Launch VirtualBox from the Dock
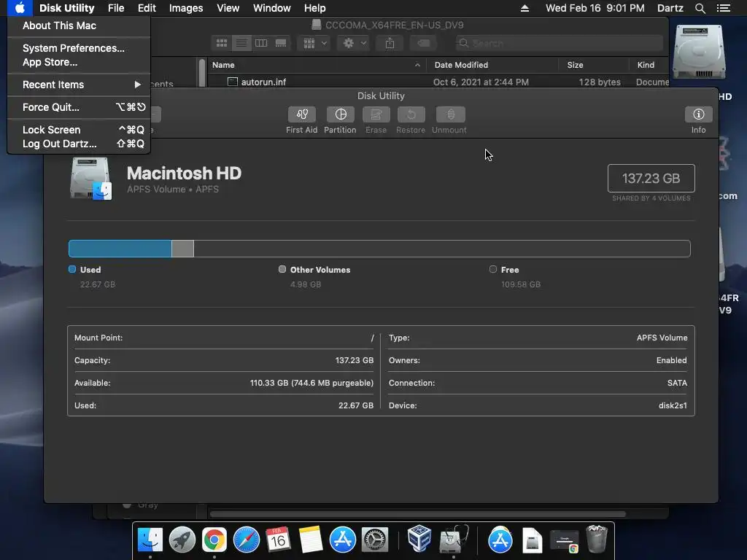This screenshot has width=747, height=560. pyautogui.click(x=419, y=539)
